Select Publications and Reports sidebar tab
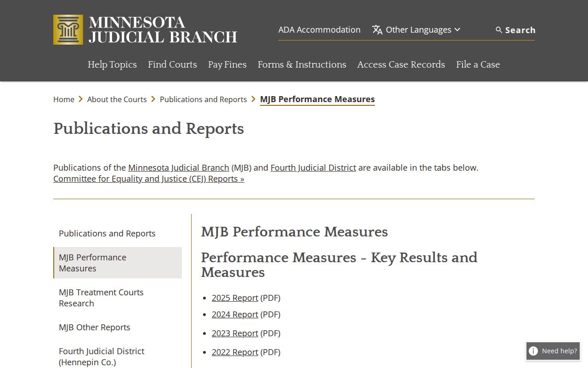 coord(118,233)
